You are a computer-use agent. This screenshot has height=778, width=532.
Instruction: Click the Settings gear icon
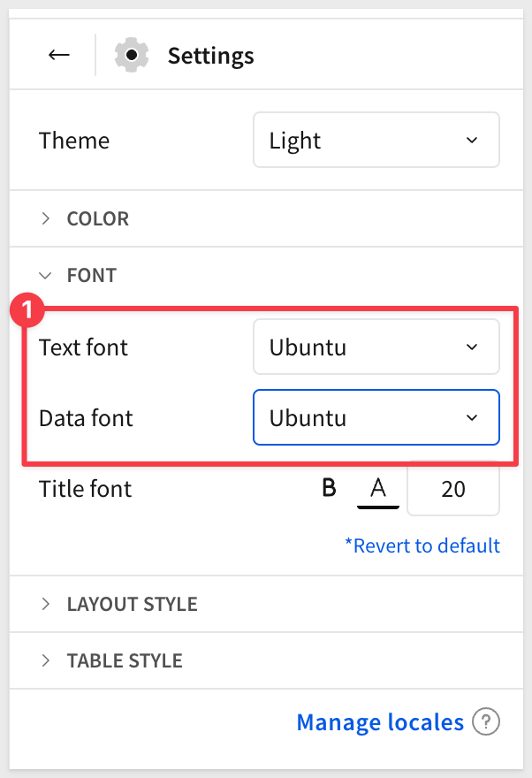point(131,56)
